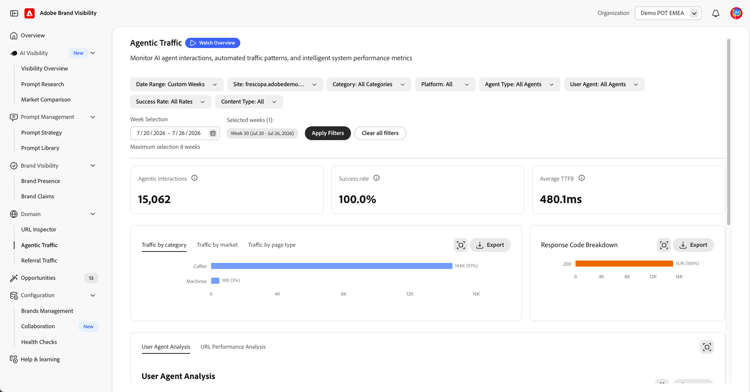Viewport: 750px width, 392px height.
Task: Click the blue Coffee traffic bar
Action: (331, 266)
